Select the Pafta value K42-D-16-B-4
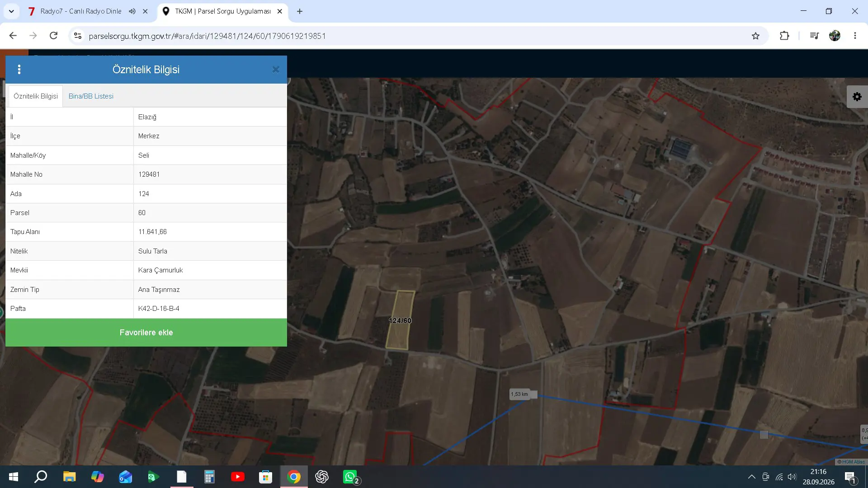 click(x=159, y=309)
